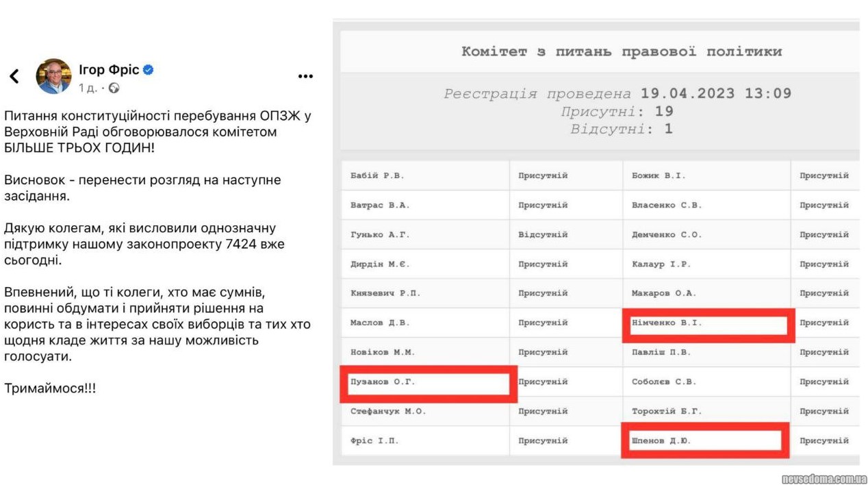Click the nevsedoma.com.ua watermark
The height and width of the screenshot is (485, 868).
tap(824, 479)
